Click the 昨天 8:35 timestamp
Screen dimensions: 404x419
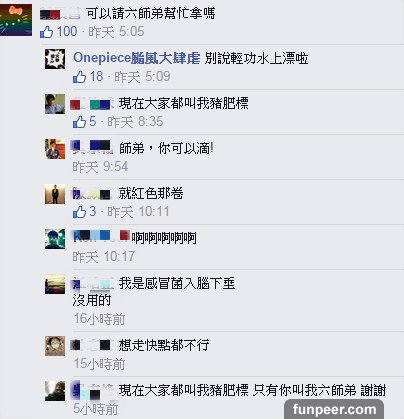pyautogui.click(x=135, y=122)
